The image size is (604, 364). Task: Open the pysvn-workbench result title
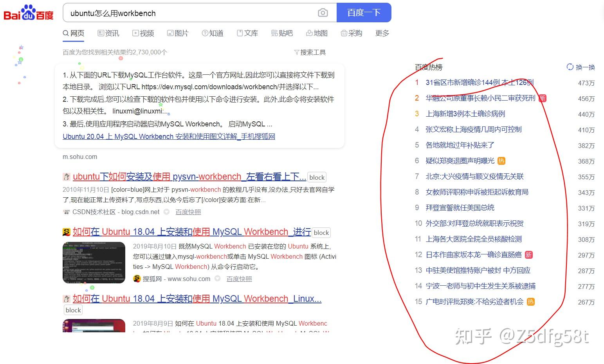click(189, 177)
